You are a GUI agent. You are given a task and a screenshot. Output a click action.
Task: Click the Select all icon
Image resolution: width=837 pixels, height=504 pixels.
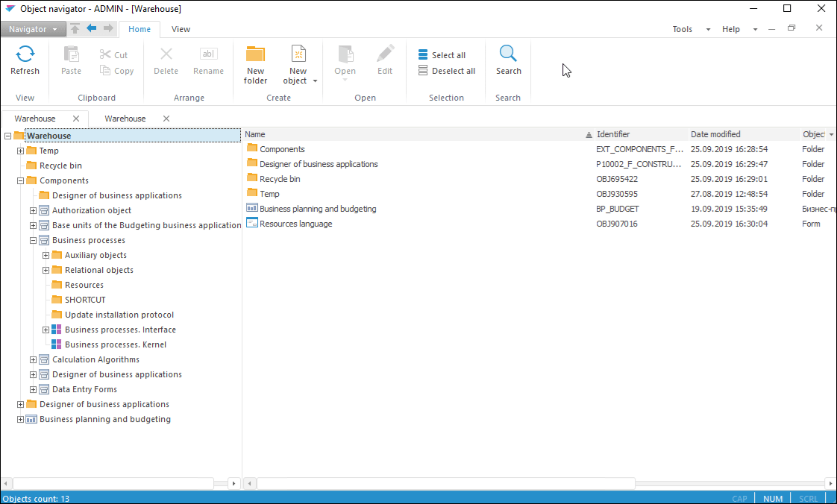[x=423, y=55]
